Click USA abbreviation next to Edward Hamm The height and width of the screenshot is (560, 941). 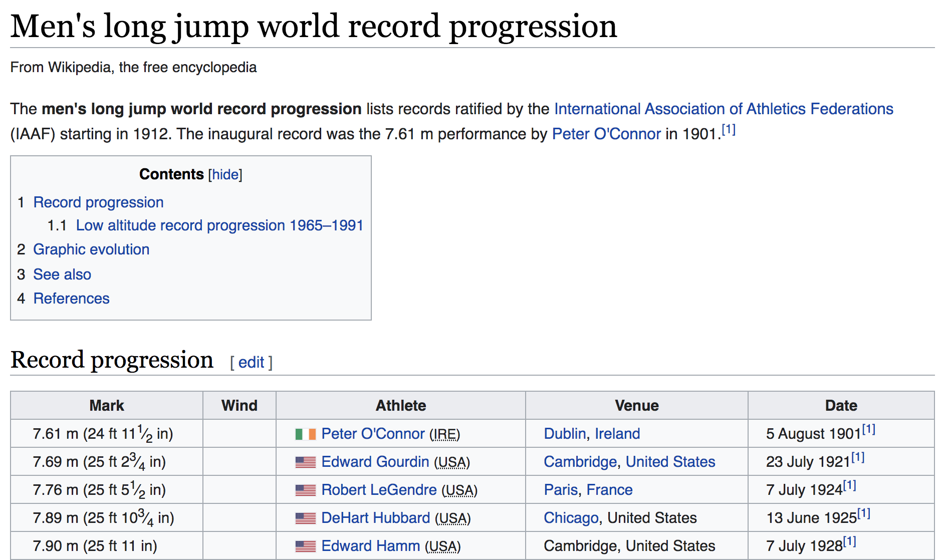tap(443, 546)
